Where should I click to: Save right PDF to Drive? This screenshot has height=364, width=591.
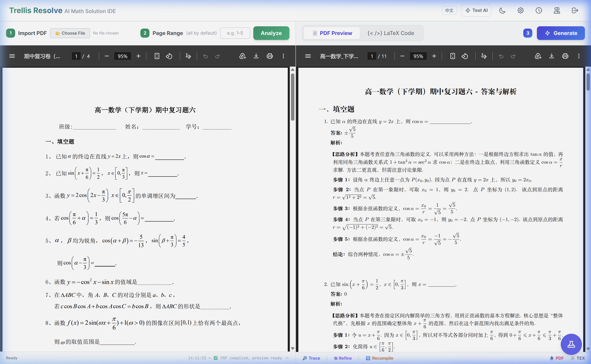538,56
